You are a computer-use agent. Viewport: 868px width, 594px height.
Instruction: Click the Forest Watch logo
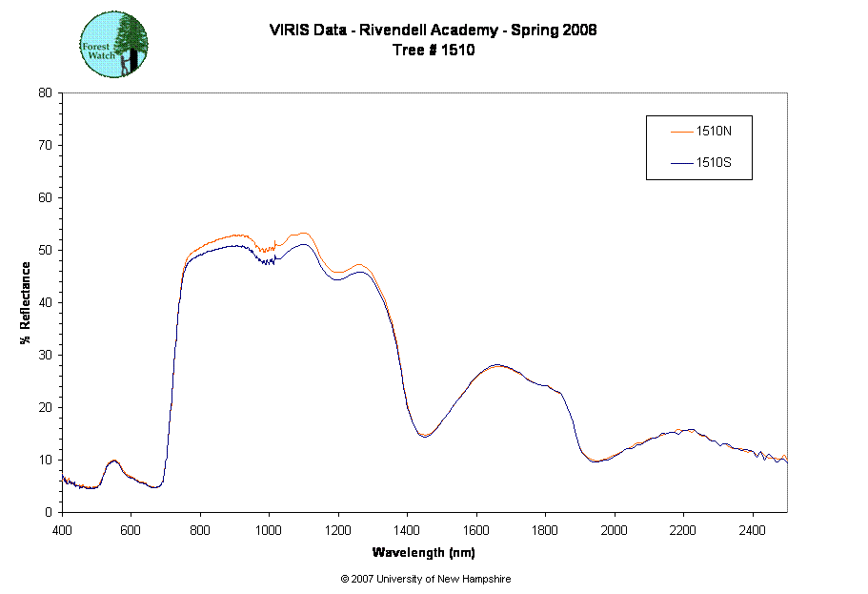tap(114, 45)
